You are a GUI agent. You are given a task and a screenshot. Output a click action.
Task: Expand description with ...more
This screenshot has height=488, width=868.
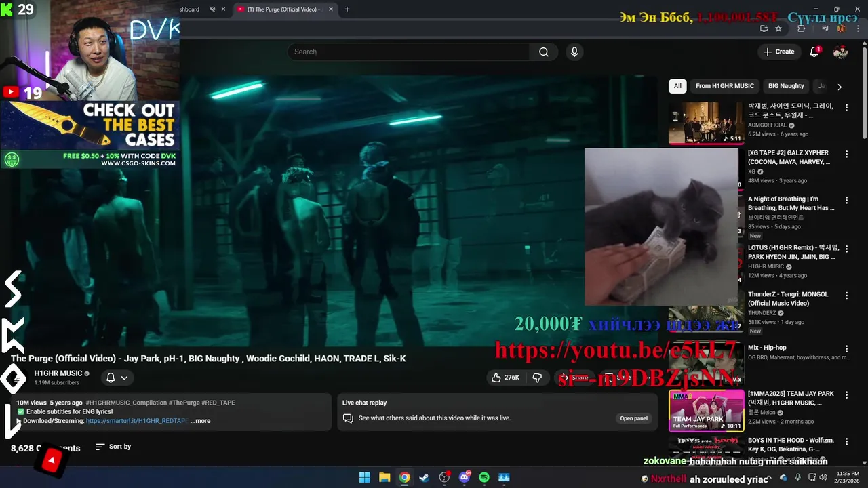(200, 421)
